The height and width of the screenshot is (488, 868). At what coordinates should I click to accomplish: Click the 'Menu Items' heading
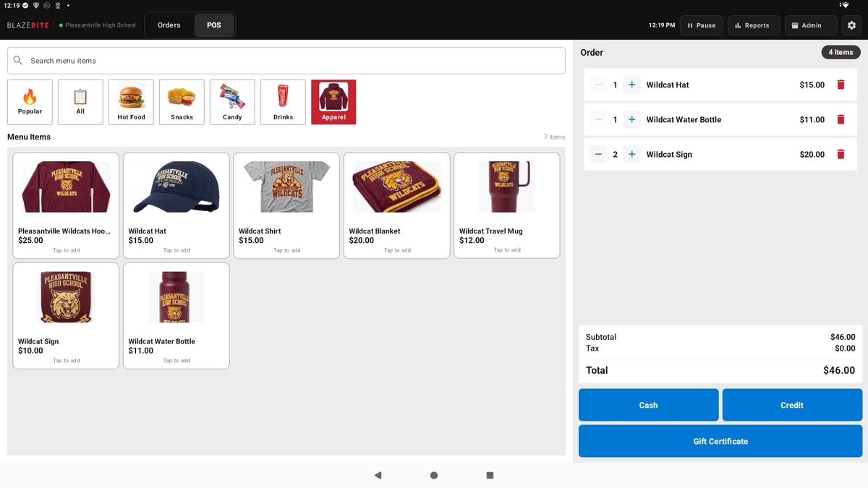tap(29, 137)
